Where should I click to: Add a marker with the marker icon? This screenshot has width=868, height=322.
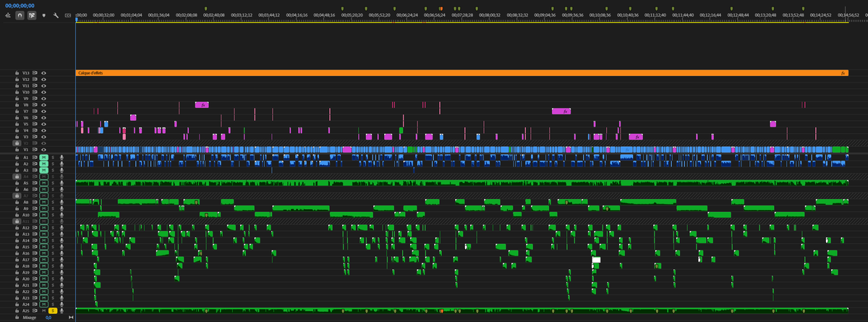[x=43, y=15]
